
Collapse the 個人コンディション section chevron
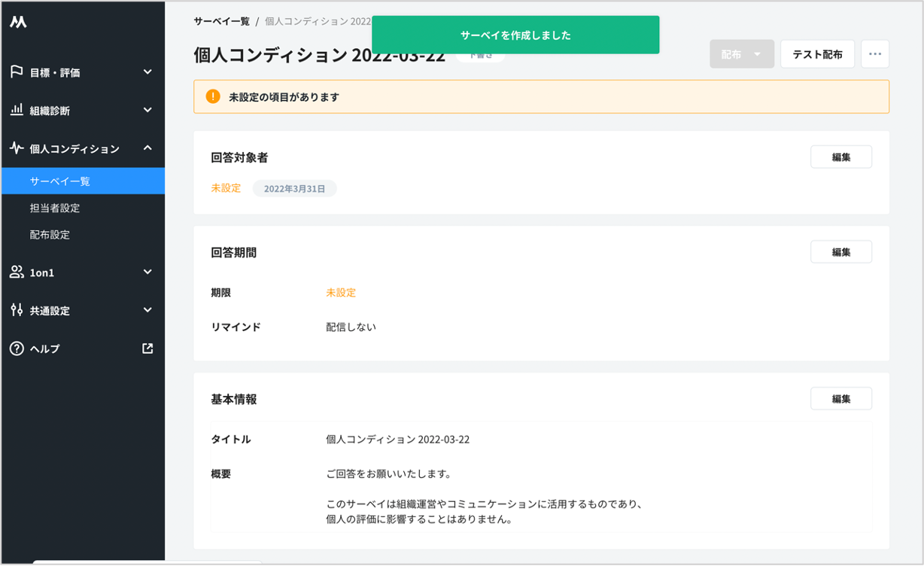[147, 148]
